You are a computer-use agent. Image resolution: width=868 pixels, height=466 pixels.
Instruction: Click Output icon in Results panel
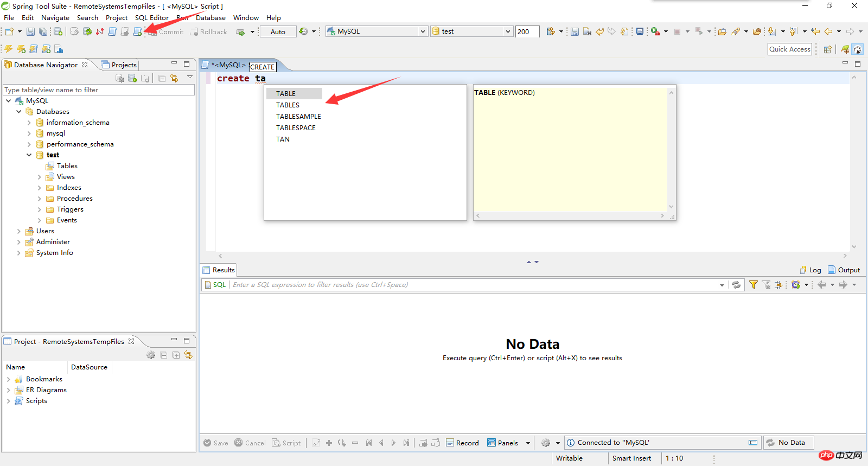(844, 270)
